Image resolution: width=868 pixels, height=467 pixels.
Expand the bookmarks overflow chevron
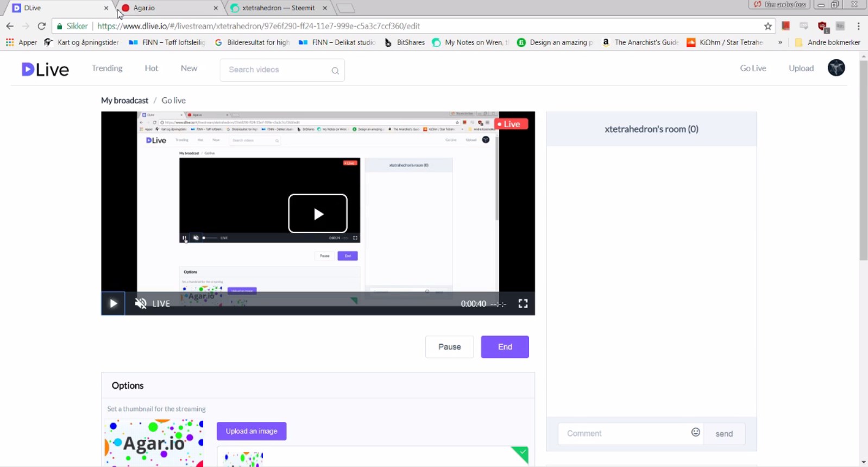pyautogui.click(x=780, y=42)
